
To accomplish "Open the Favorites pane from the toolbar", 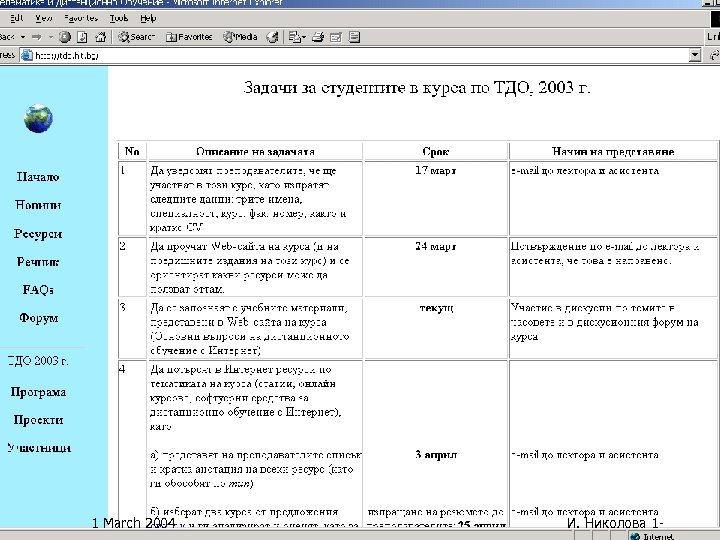I will [189, 37].
